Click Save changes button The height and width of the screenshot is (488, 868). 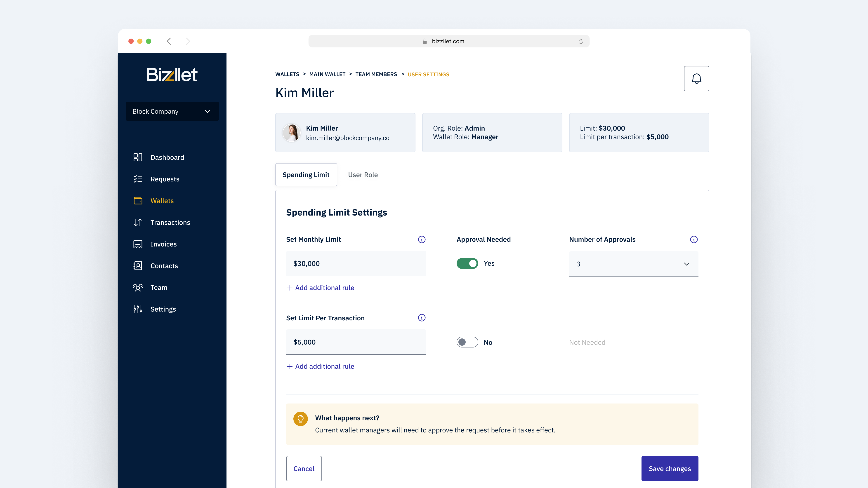(x=670, y=469)
